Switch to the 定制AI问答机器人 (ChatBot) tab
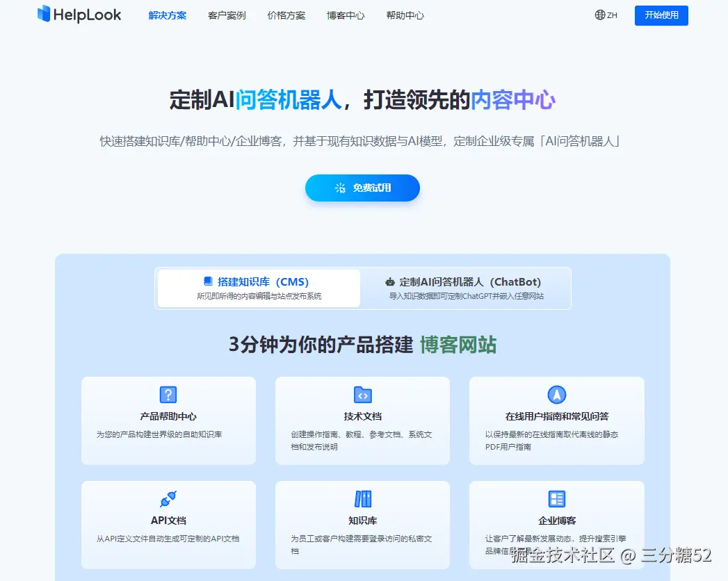The image size is (728, 581). click(464, 288)
